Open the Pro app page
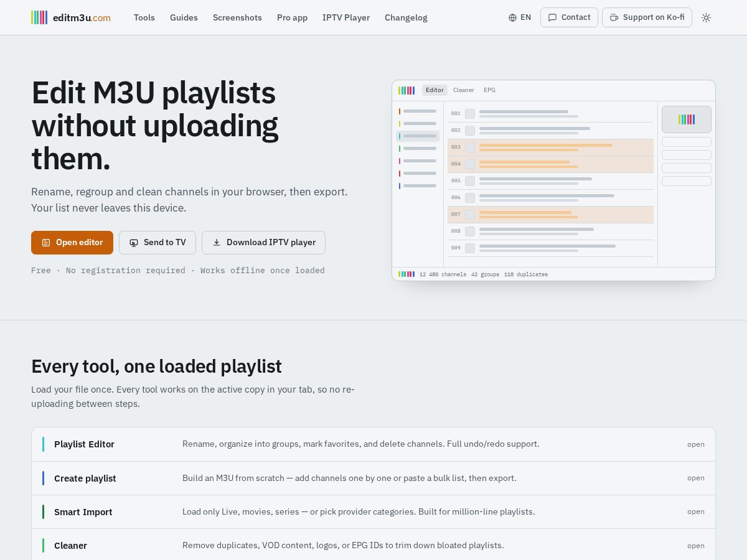747x560 pixels. click(x=292, y=17)
